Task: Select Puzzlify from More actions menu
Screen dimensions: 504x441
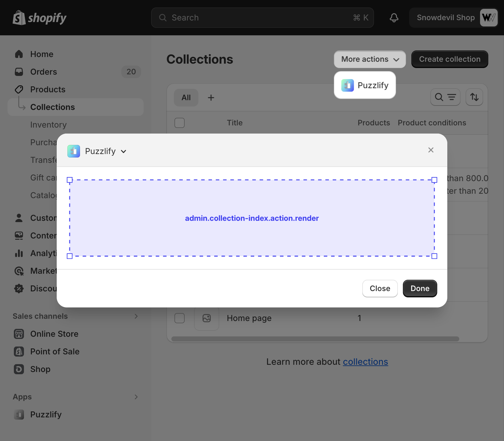Action: (x=365, y=85)
